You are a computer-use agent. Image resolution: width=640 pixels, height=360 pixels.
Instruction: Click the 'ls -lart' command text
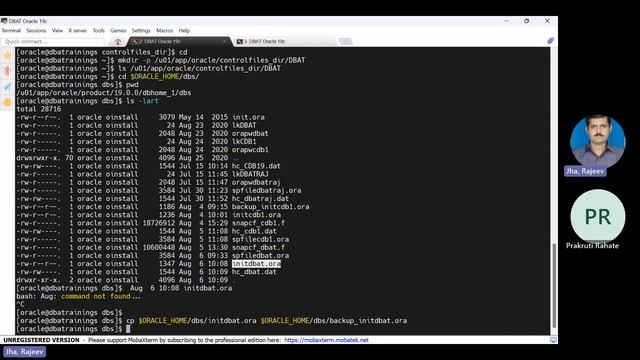[142, 101]
